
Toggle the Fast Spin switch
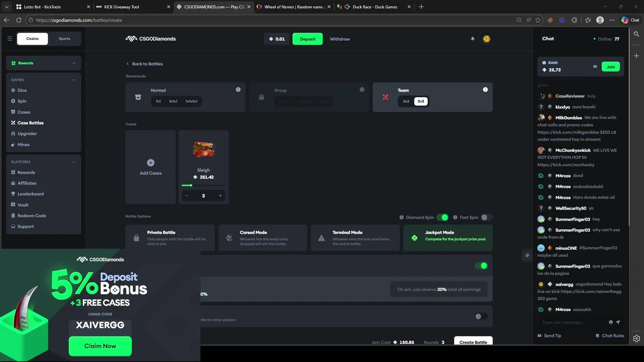(486, 217)
